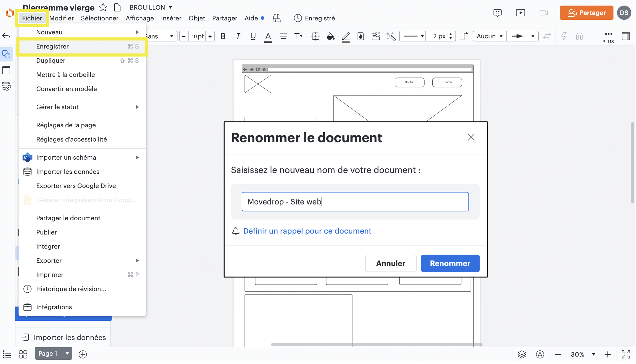The width and height of the screenshot is (636, 364).
Task: Expand Gérer le statut submenu
Action: (82, 107)
